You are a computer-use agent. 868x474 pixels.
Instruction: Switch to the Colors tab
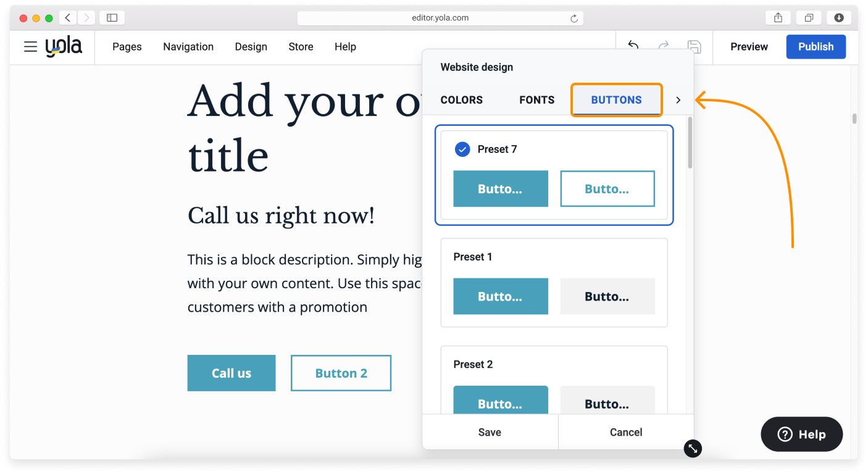(461, 100)
